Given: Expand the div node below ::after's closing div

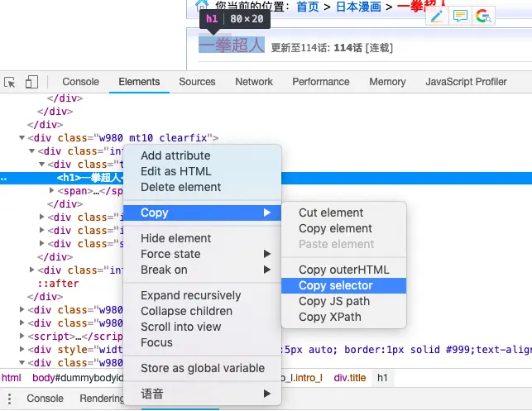Looking at the screenshot, I should coord(22,309).
